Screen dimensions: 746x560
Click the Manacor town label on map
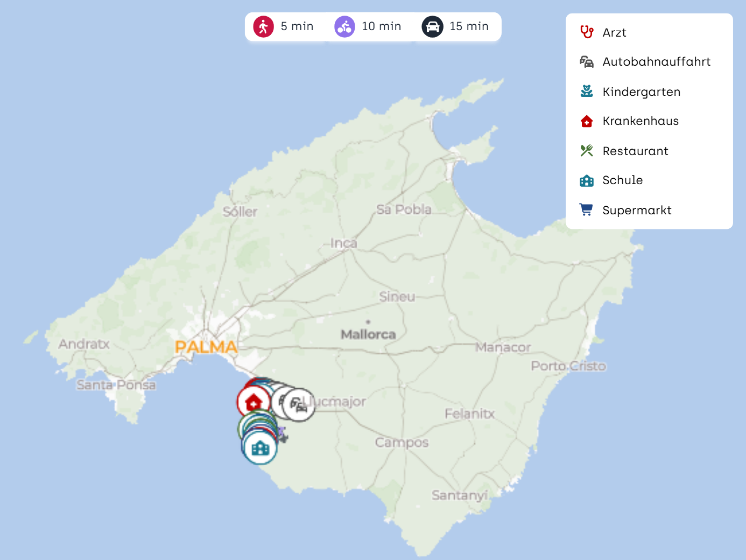point(503,348)
